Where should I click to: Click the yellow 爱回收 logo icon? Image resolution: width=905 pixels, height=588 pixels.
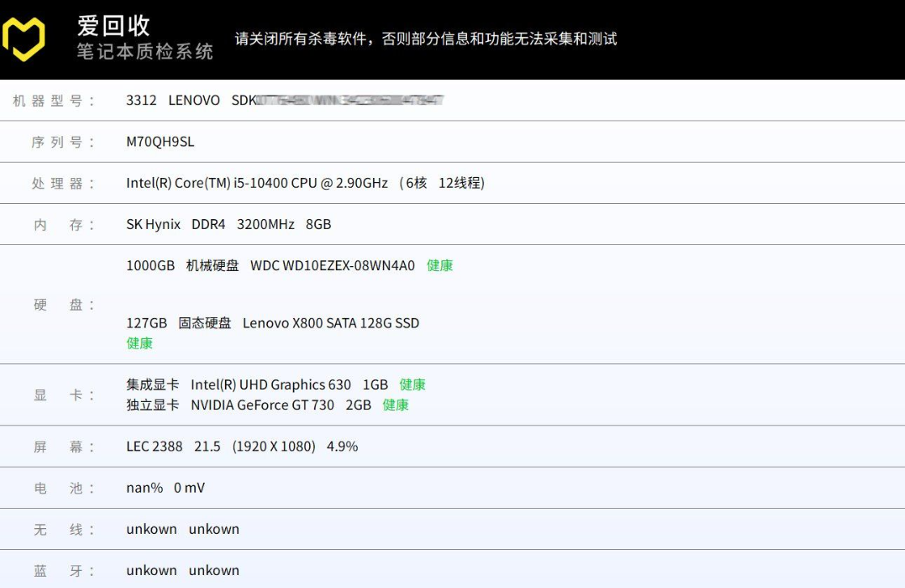pyautogui.click(x=23, y=39)
